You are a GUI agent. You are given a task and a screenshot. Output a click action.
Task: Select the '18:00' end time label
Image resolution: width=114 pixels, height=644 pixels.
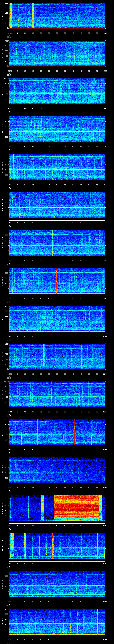pyautogui.click(x=105, y=639)
